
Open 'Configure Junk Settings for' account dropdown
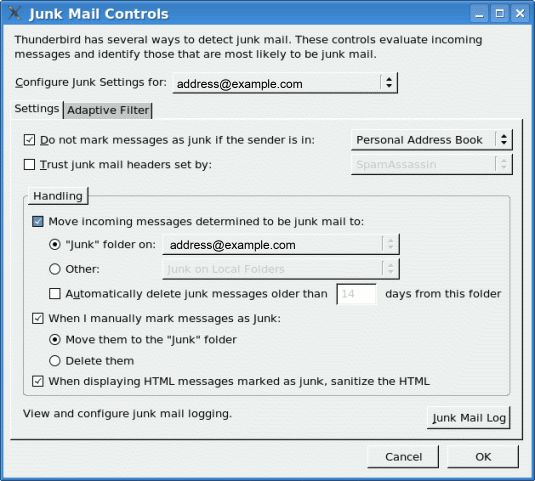tap(285, 83)
